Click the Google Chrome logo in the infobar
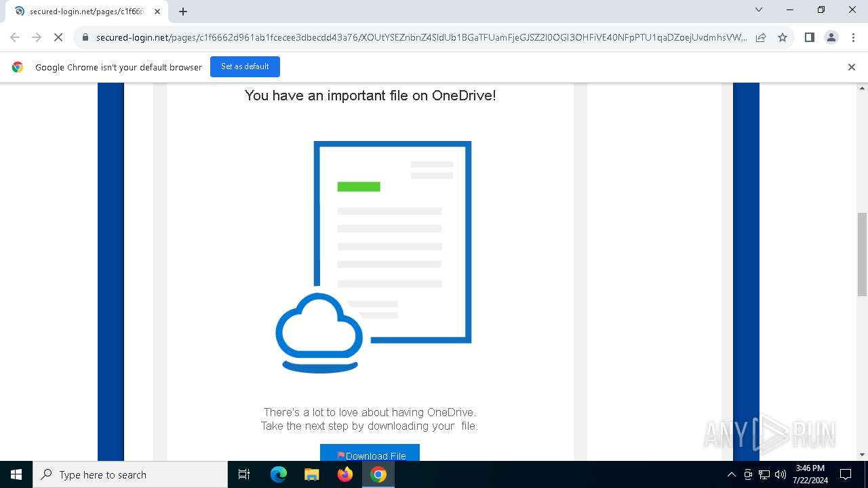 click(18, 67)
